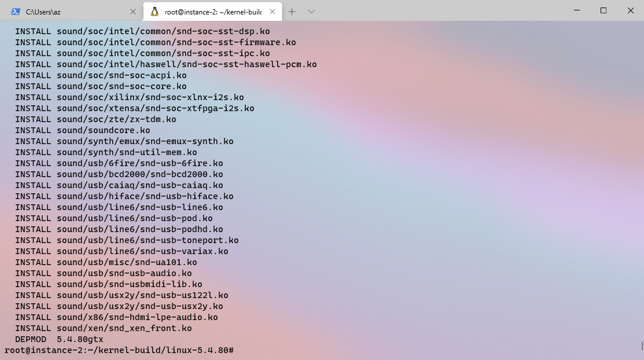Screen dimensions: 644x360
Task: Minimize the terminal window
Action: click(x=576, y=10)
